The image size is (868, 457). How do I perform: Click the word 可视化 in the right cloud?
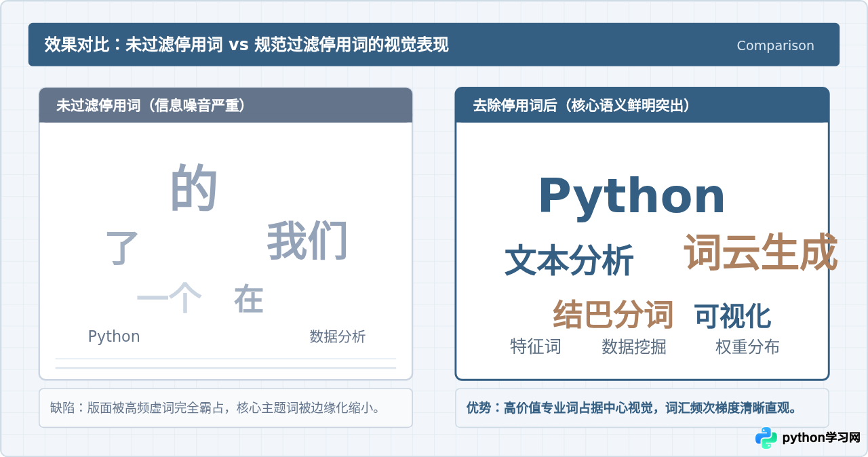732,316
